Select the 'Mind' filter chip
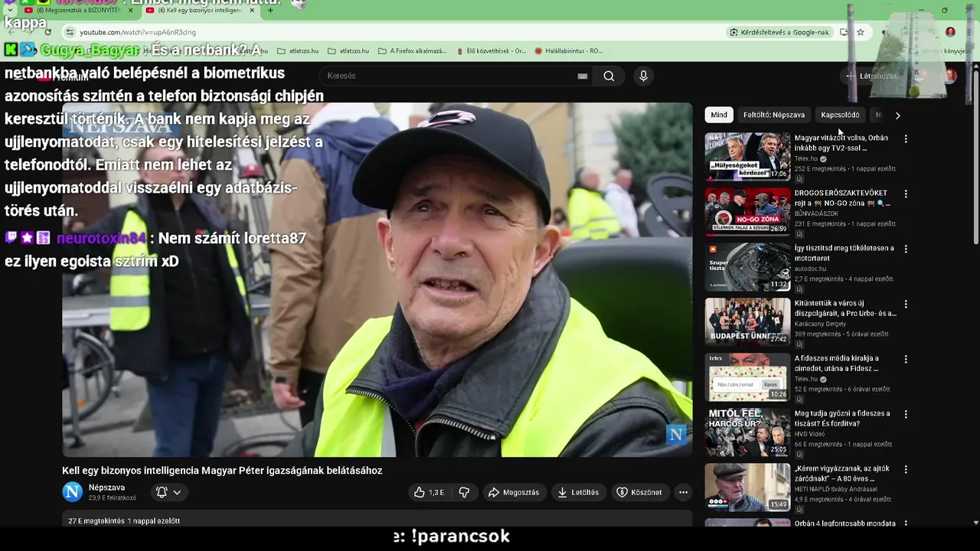The height and width of the screenshot is (551, 980). (719, 115)
